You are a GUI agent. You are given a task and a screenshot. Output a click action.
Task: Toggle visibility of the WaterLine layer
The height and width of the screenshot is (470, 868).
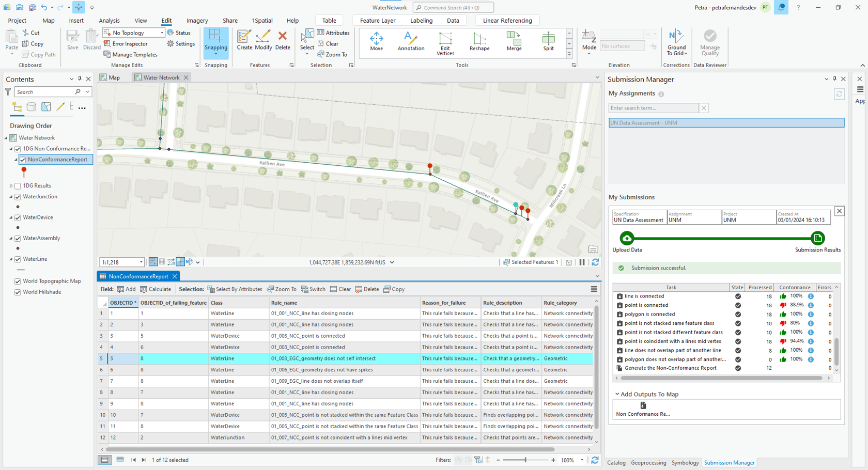[18, 259]
